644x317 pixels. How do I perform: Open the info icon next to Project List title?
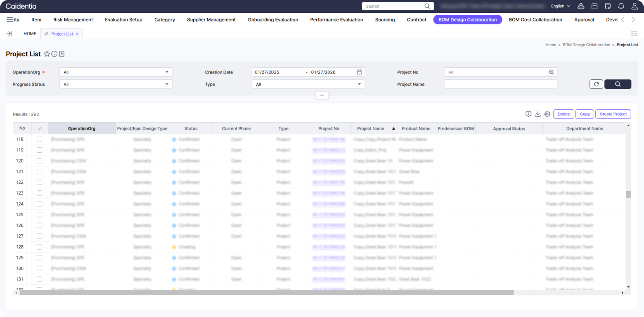coord(54,54)
